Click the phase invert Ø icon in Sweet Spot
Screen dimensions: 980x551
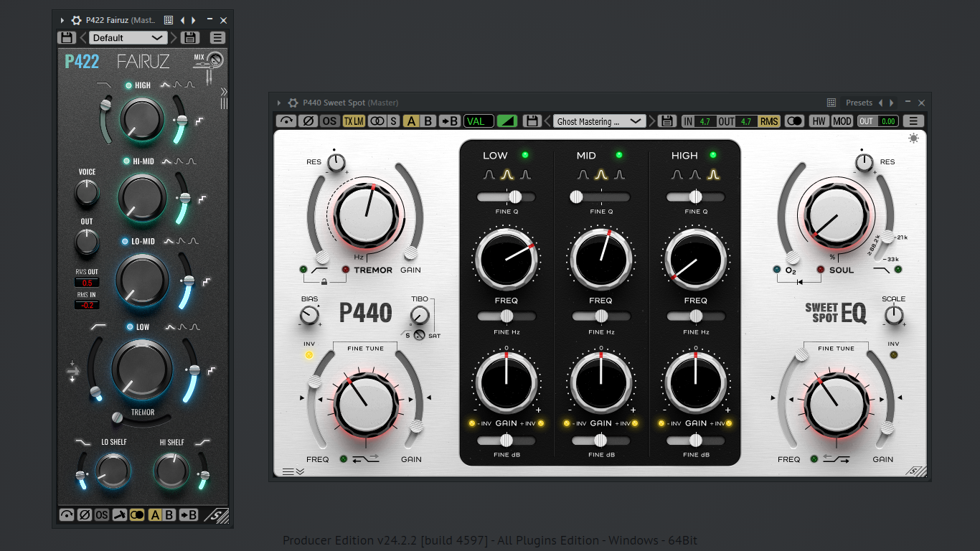click(x=308, y=121)
